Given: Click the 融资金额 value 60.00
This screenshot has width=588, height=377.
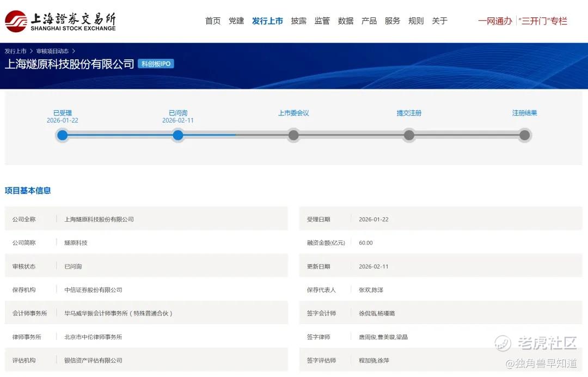Looking at the screenshot, I should point(366,242).
